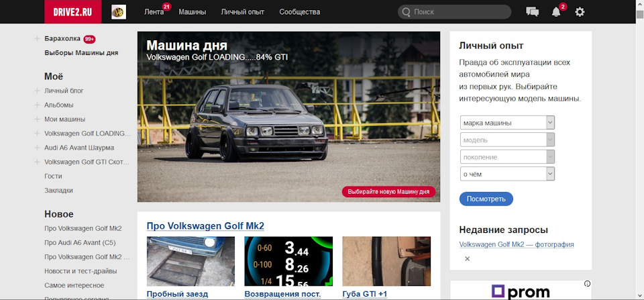Open Альбомы in sidebar
The width and height of the screenshot is (644, 300).
(x=59, y=105)
